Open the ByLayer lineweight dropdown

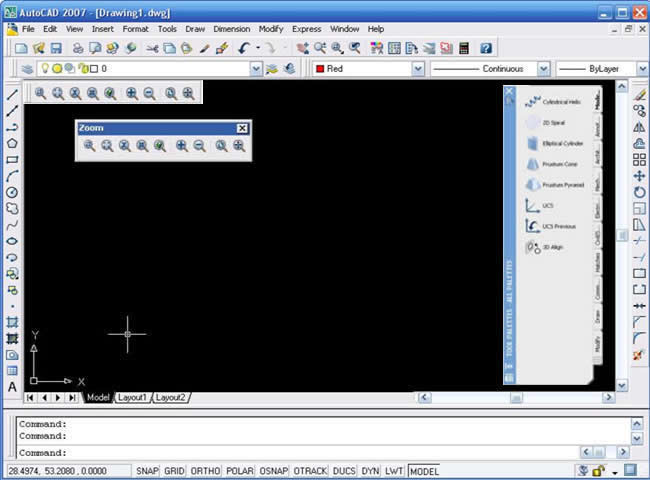point(643,69)
